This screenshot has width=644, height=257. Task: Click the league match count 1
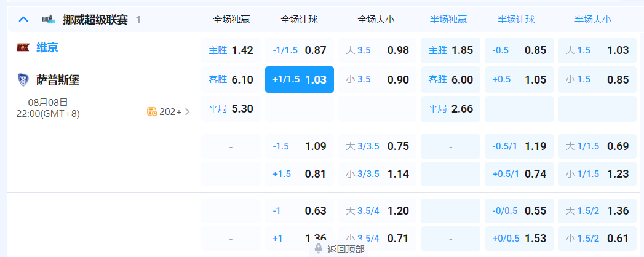pyautogui.click(x=138, y=20)
